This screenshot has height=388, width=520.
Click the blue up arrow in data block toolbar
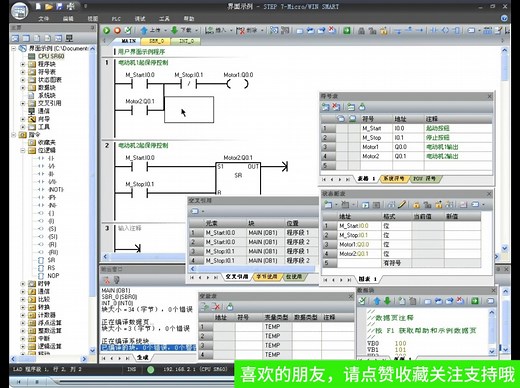coord(377,301)
